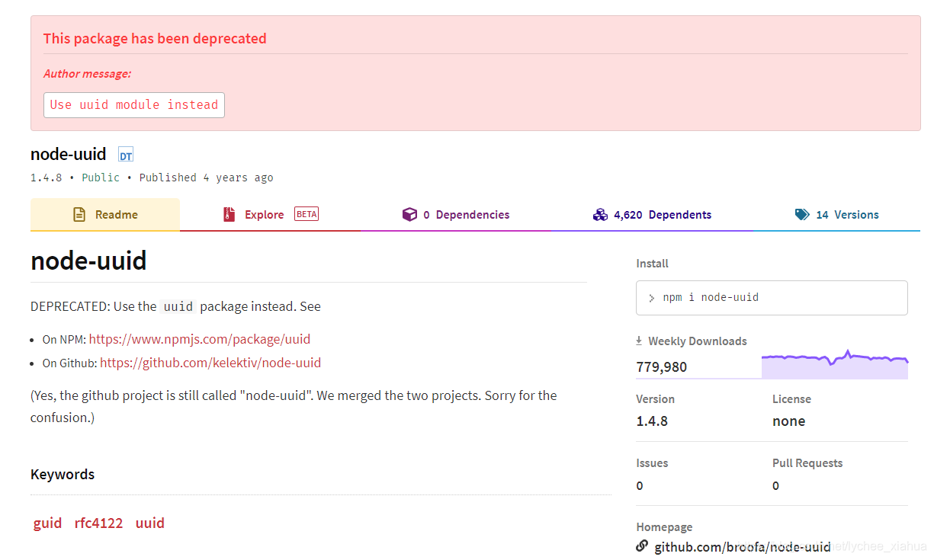Click the Versions tags icon
934x560 pixels.
tap(802, 215)
